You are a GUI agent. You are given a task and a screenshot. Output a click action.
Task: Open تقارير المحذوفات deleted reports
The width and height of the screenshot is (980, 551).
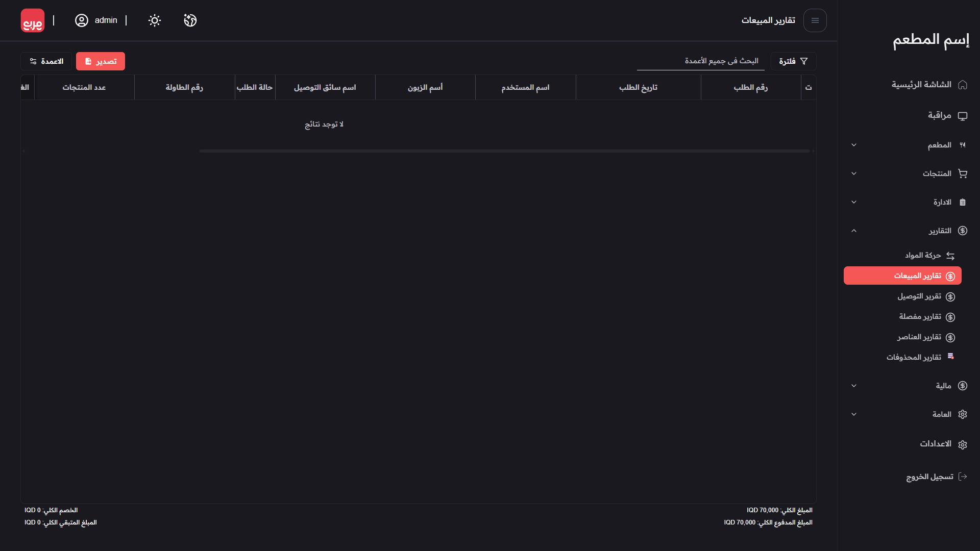tap(914, 358)
